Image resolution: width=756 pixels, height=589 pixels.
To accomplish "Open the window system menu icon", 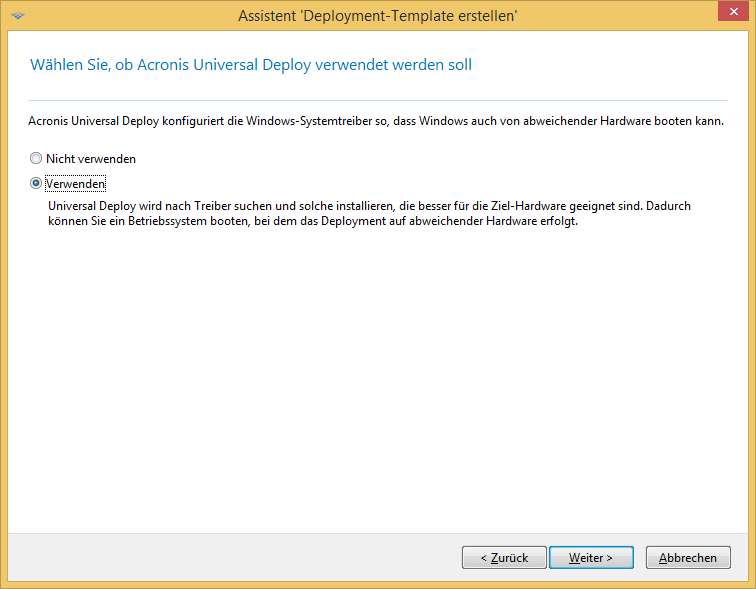I will point(18,15).
